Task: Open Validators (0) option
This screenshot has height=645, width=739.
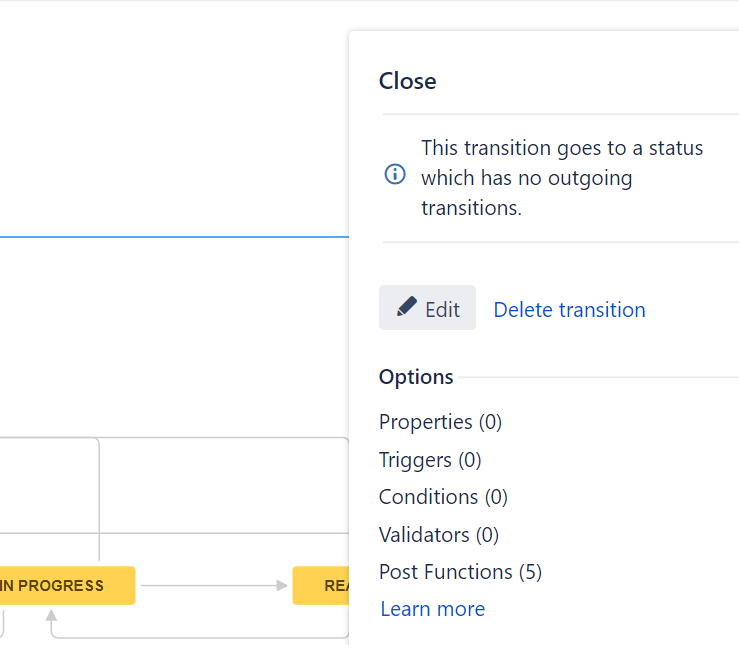Action: [x=438, y=535]
